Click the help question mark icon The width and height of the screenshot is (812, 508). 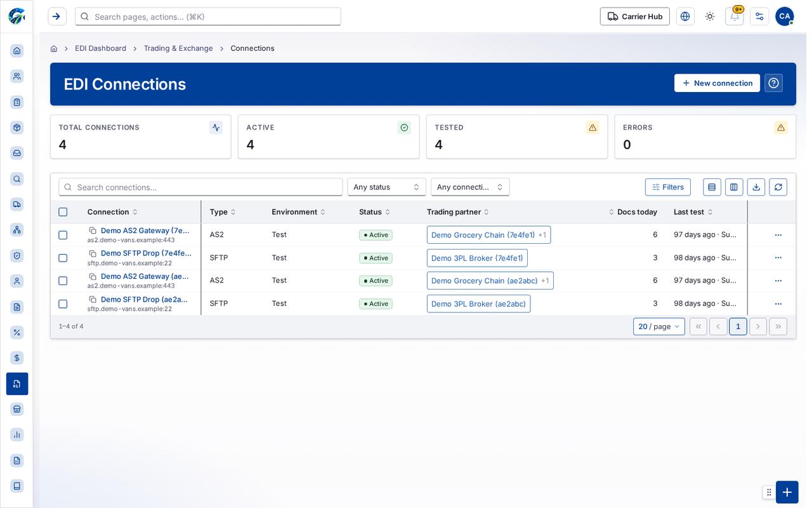[x=773, y=83]
